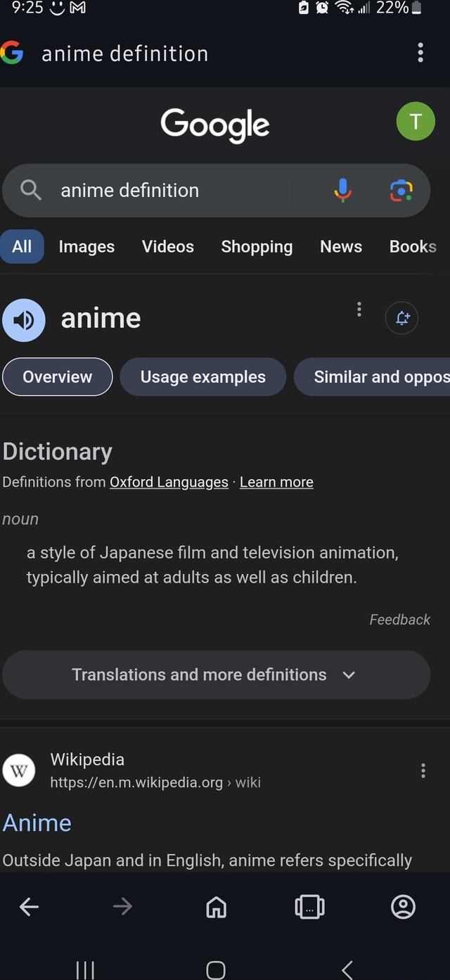The height and width of the screenshot is (980, 450).
Task: Select the Usage examples chip
Action: [202, 376]
